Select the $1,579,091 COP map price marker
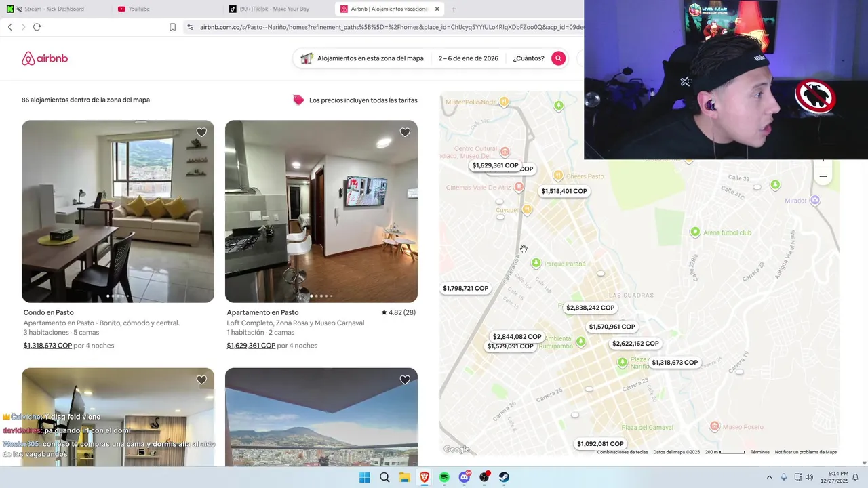The image size is (868, 488). (x=510, y=347)
